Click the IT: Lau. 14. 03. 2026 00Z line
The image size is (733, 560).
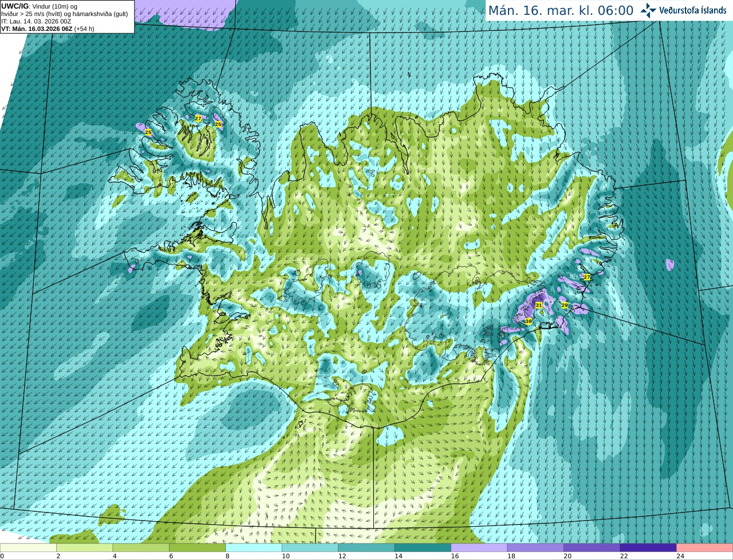click(36, 21)
